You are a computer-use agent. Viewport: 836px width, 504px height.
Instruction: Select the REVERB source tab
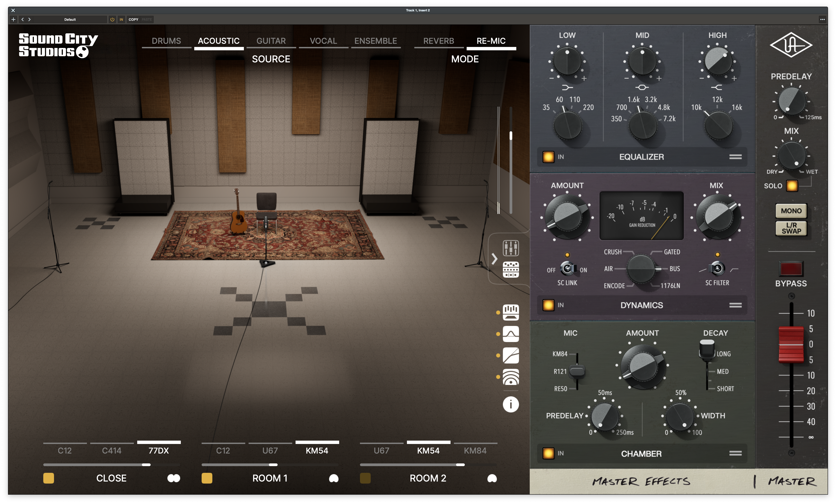click(439, 41)
